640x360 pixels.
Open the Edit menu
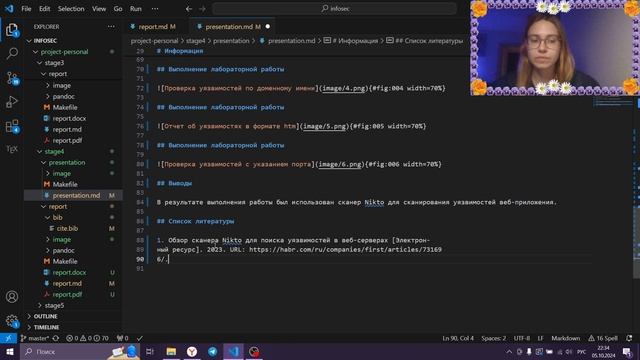coord(44,9)
